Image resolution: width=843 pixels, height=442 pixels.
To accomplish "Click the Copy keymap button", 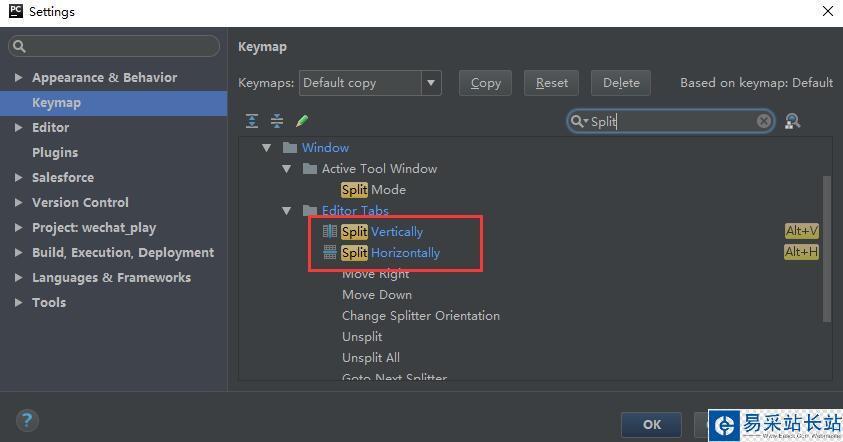I will (x=485, y=83).
